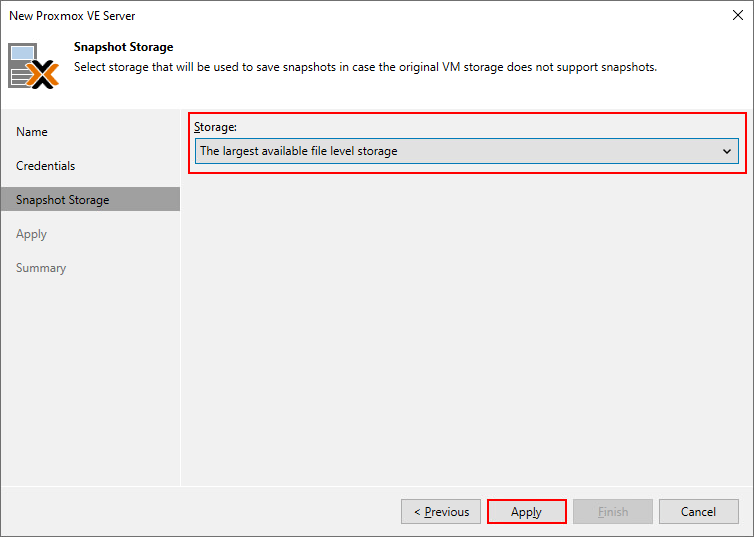Click empty sidebar space under Summary
Viewport: 754px width, 537px height.
point(90,380)
